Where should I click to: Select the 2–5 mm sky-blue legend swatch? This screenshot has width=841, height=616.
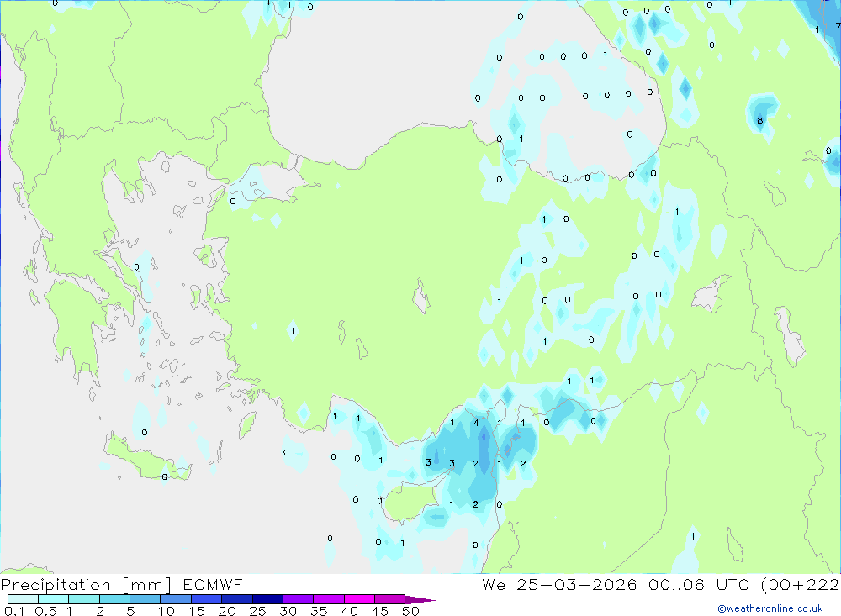(x=114, y=599)
